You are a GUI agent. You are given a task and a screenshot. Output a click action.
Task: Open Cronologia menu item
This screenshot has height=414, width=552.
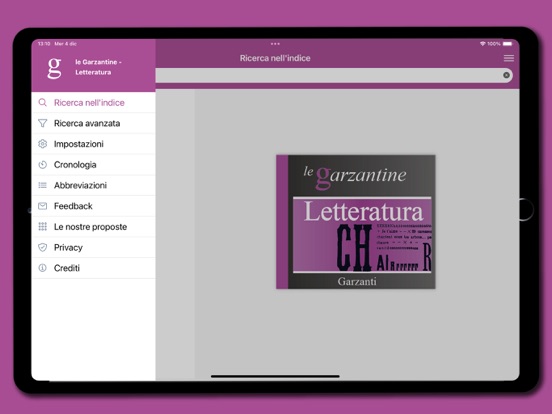[94, 165]
